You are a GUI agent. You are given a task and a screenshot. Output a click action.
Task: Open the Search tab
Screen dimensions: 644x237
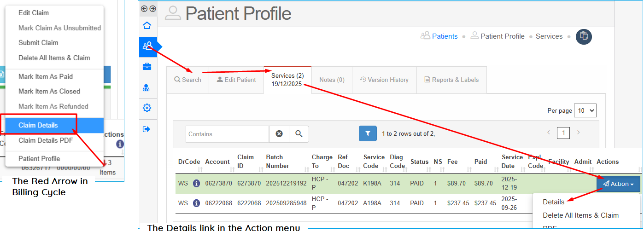click(187, 80)
